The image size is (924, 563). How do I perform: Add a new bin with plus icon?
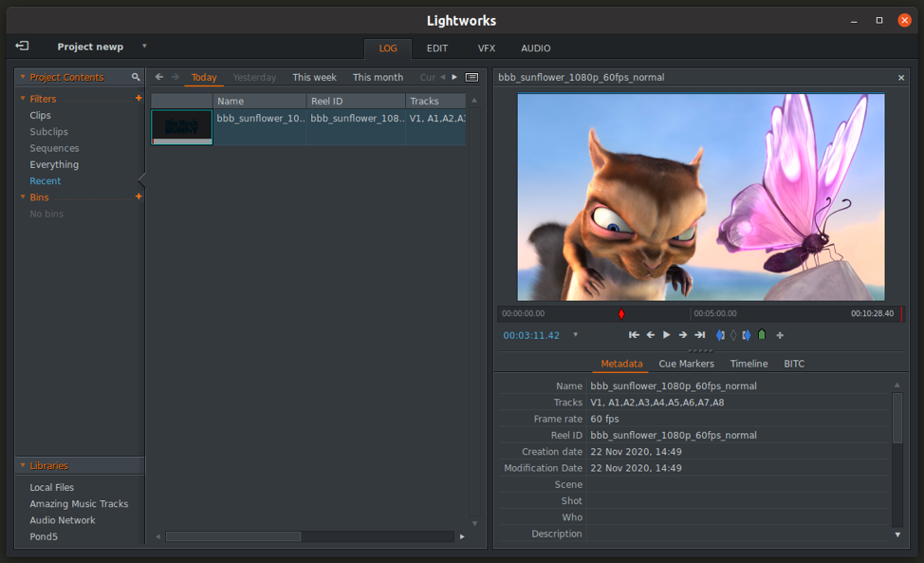[x=139, y=197]
